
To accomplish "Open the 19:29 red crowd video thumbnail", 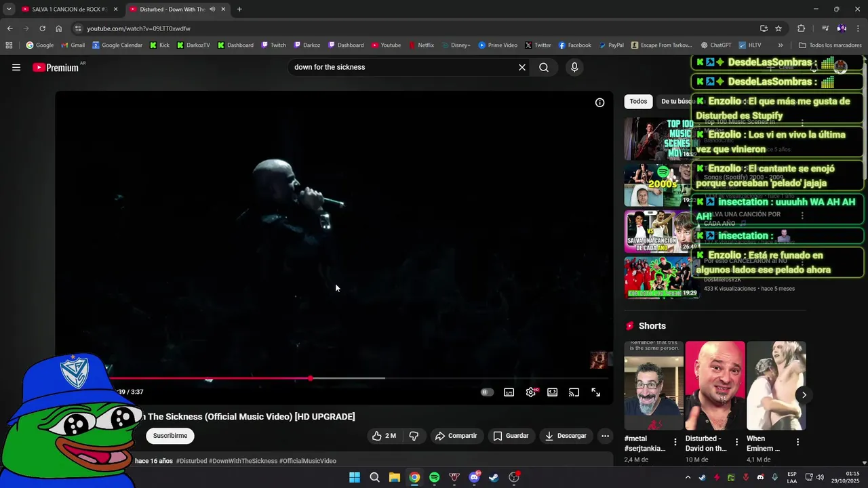I will [660, 277].
